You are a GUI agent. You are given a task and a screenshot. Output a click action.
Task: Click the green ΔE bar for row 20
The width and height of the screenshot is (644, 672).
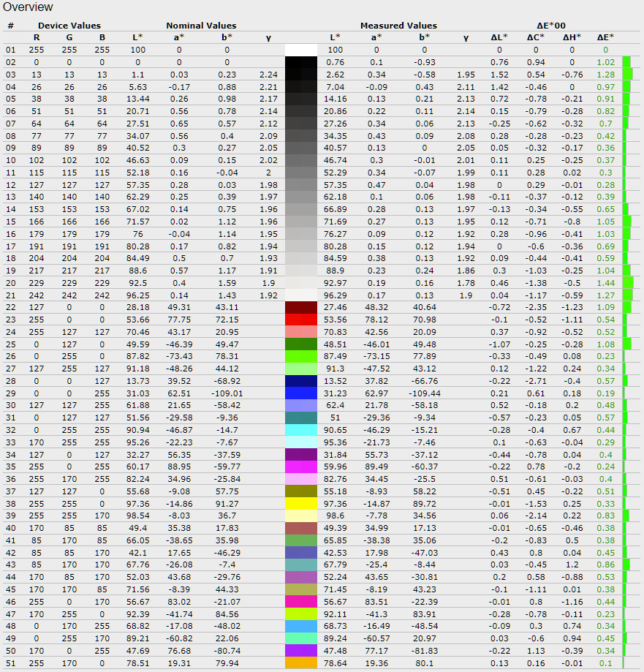[x=627, y=282]
